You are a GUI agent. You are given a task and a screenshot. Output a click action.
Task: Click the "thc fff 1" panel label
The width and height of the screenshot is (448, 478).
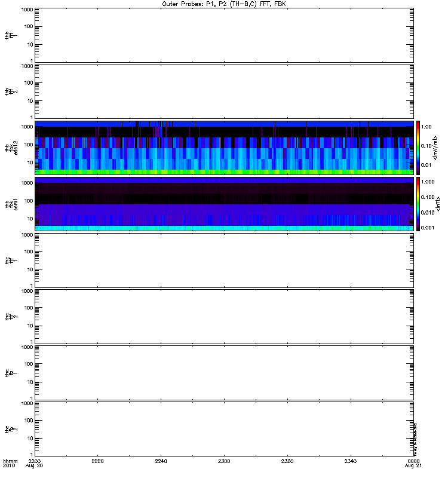pyautogui.click(x=11, y=261)
